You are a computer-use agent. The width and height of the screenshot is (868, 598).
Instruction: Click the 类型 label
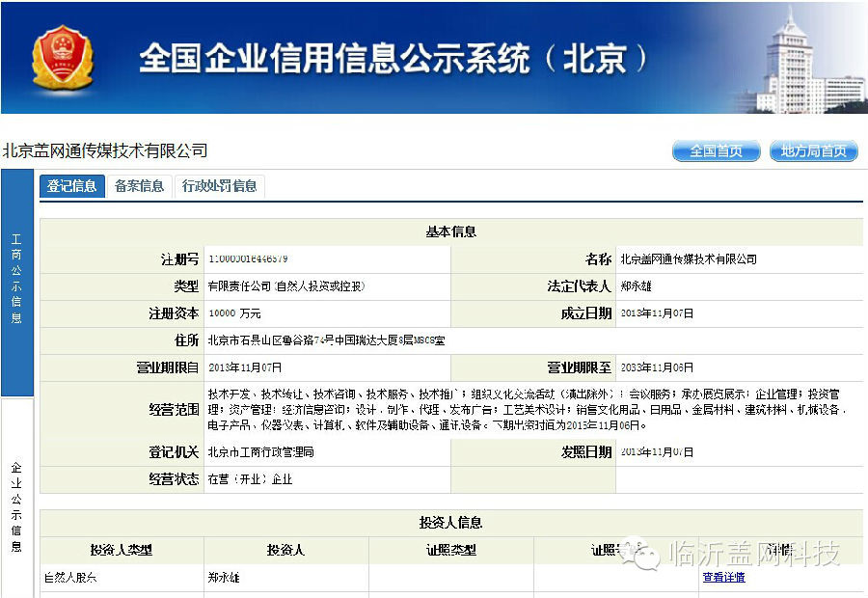coord(186,286)
